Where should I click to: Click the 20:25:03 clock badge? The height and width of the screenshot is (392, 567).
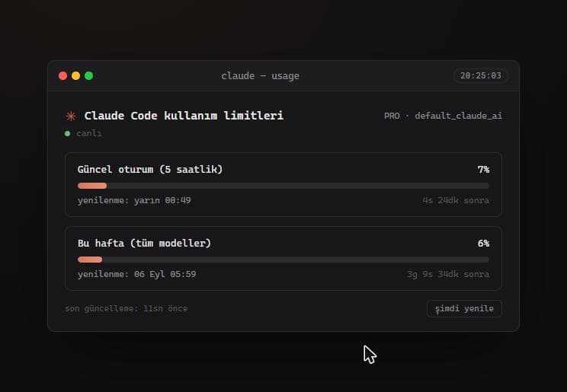(481, 75)
